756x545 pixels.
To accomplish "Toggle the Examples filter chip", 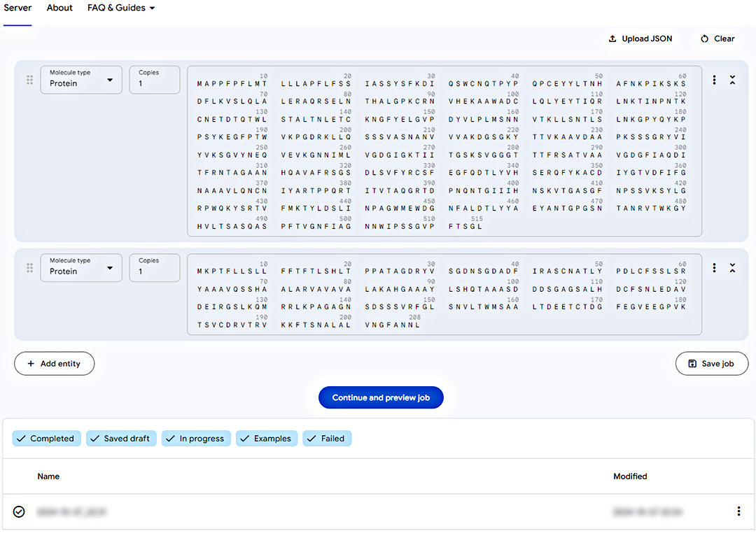I will [267, 439].
